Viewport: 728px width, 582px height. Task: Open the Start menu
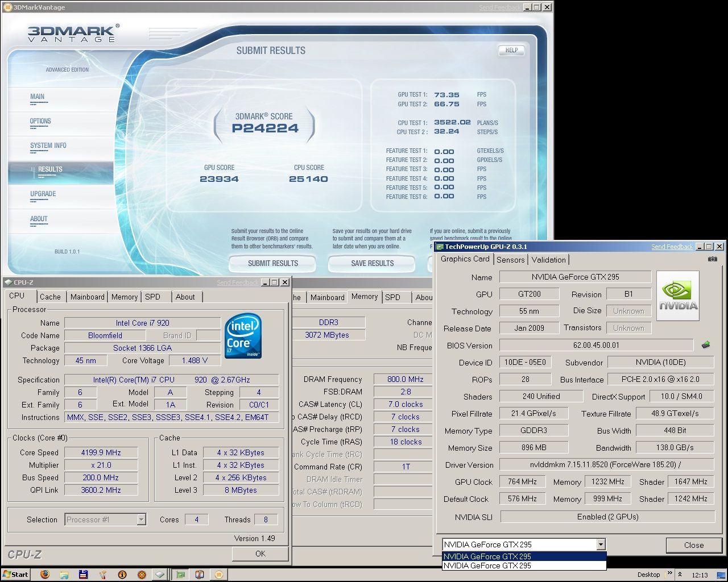point(15,575)
